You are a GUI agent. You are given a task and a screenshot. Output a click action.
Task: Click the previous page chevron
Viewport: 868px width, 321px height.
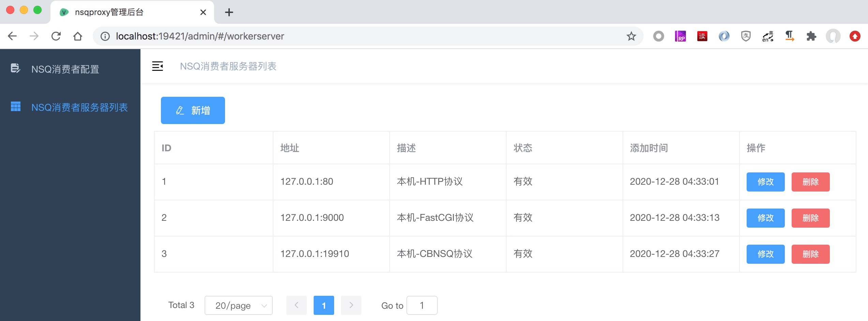tap(296, 305)
